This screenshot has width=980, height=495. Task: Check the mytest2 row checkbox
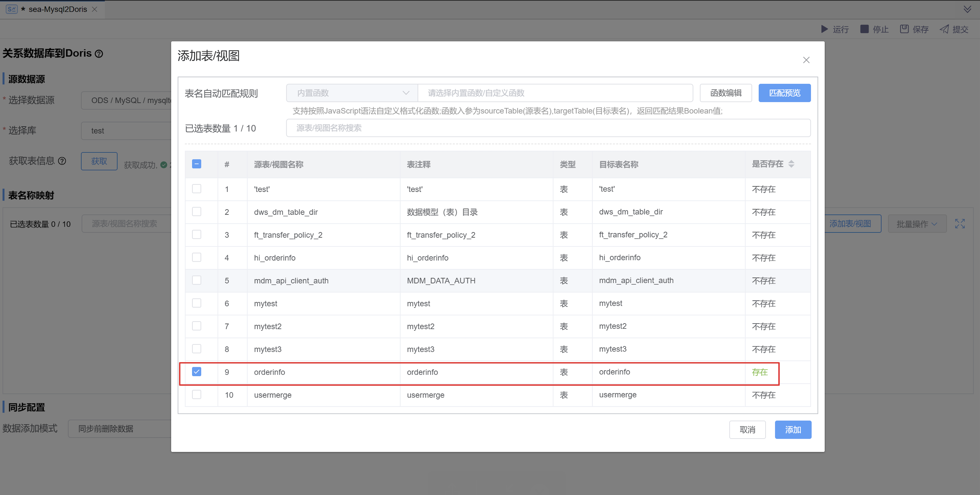pyautogui.click(x=196, y=326)
